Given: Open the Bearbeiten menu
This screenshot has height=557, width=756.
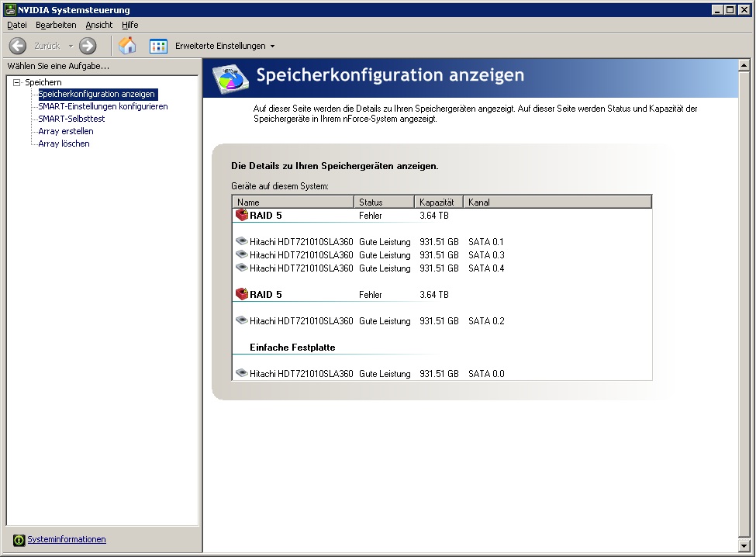Looking at the screenshot, I should (x=56, y=25).
